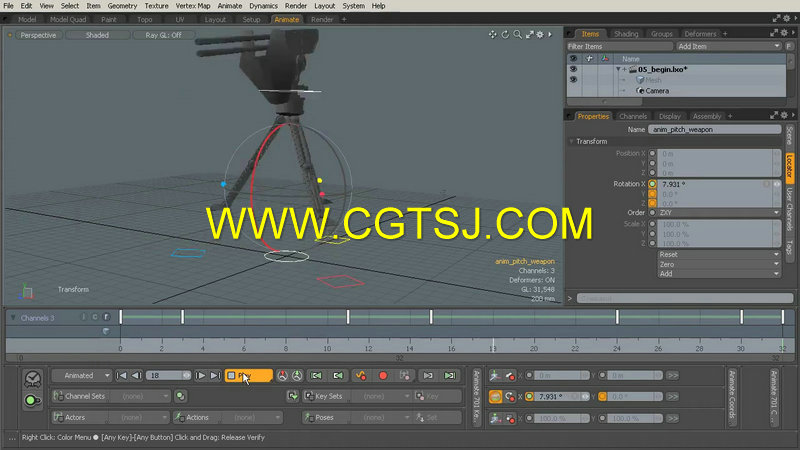Toggle green X rotation key dot in bottom bar
Screen dimensions: 800x450
point(529,396)
